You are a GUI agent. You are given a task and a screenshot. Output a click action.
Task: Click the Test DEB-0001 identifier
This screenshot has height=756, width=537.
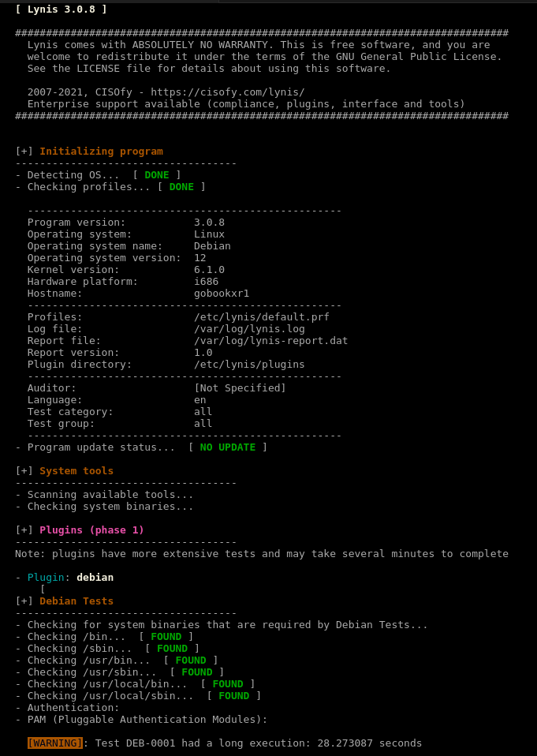(x=135, y=743)
